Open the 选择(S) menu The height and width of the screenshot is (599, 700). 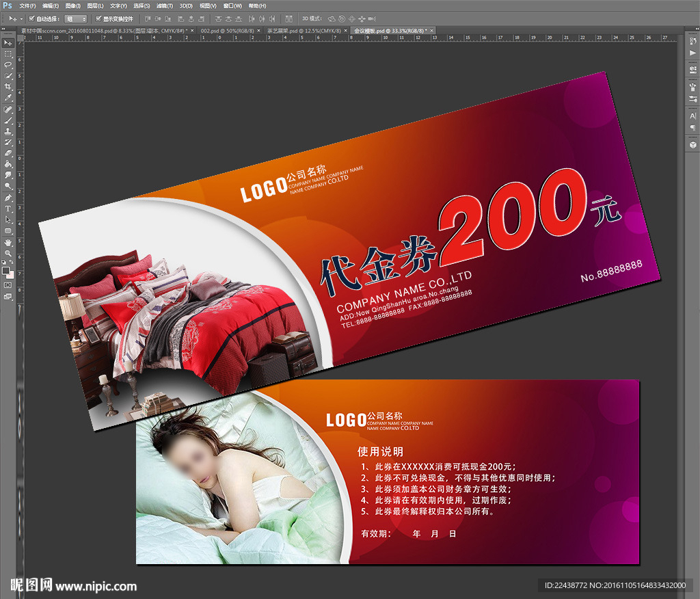click(142, 5)
